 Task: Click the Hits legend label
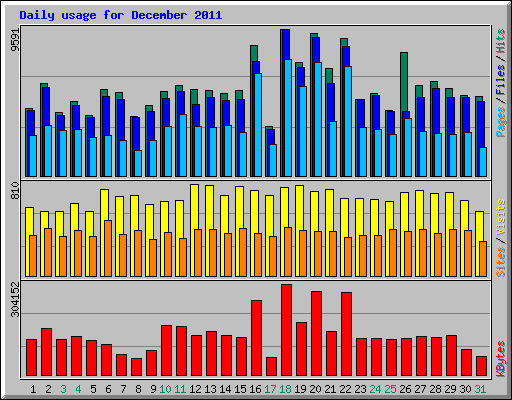point(501,41)
